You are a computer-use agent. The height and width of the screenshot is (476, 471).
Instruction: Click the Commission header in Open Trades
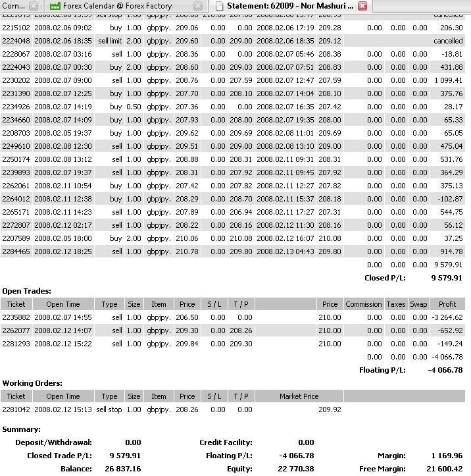point(363,304)
